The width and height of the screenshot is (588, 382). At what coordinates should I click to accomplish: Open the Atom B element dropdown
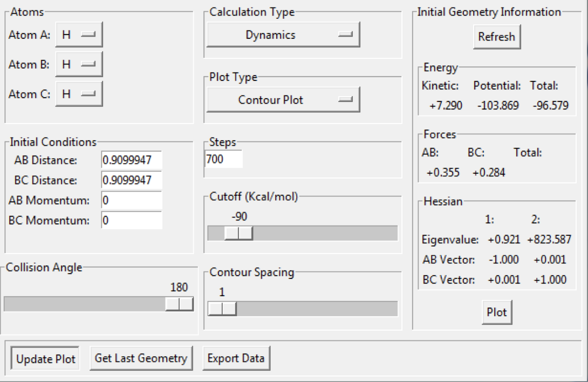(x=79, y=65)
